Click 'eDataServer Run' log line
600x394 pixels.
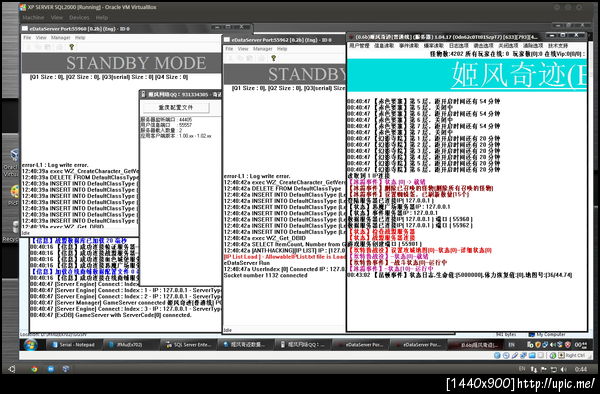pyautogui.click(x=247, y=263)
